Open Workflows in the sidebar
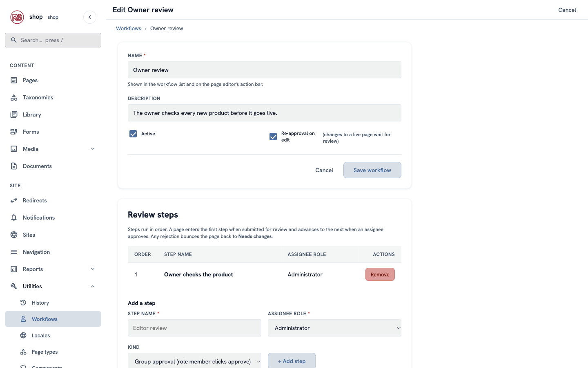The width and height of the screenshot is (588, 368). tap(53, 319)
